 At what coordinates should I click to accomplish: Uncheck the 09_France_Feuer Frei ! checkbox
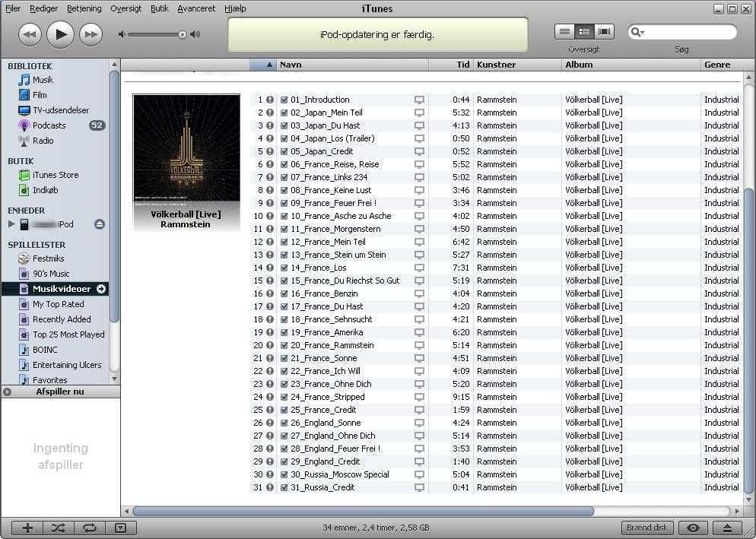(284, 204)
